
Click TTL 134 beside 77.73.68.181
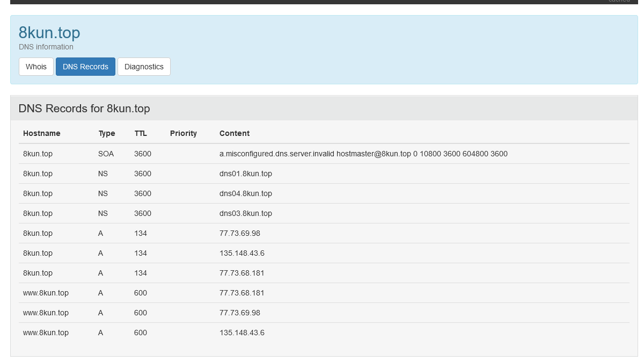pyautogui.click(x=141, y=273)
